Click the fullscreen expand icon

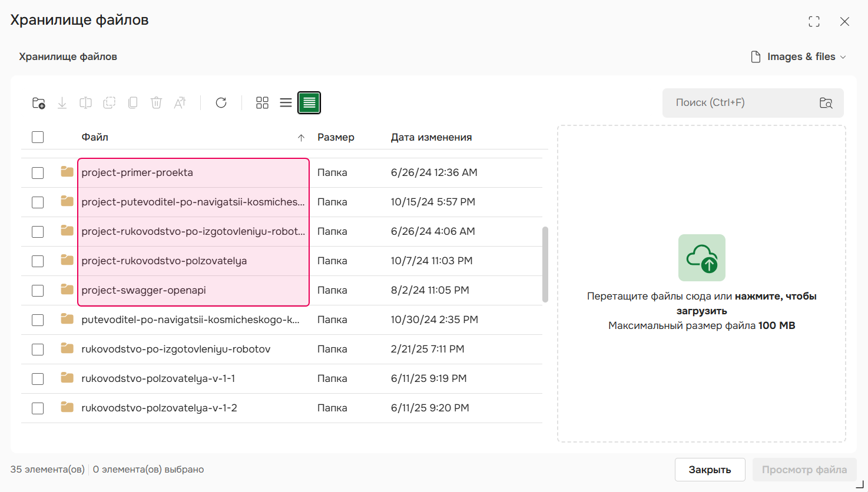(814, 22)
